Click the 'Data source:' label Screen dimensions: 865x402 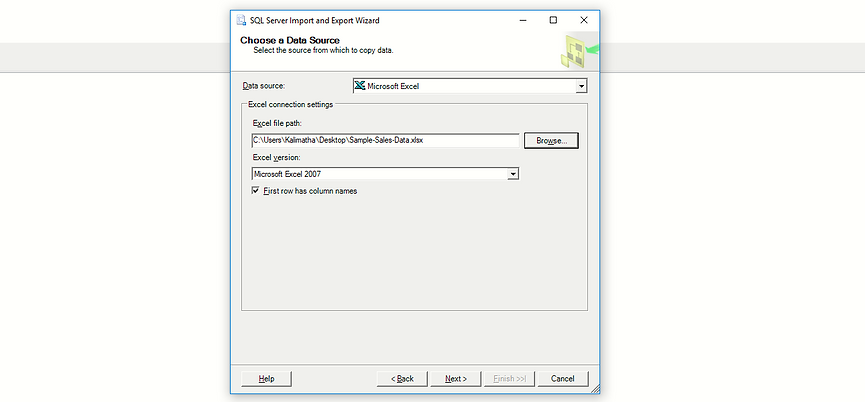(264, 86)
